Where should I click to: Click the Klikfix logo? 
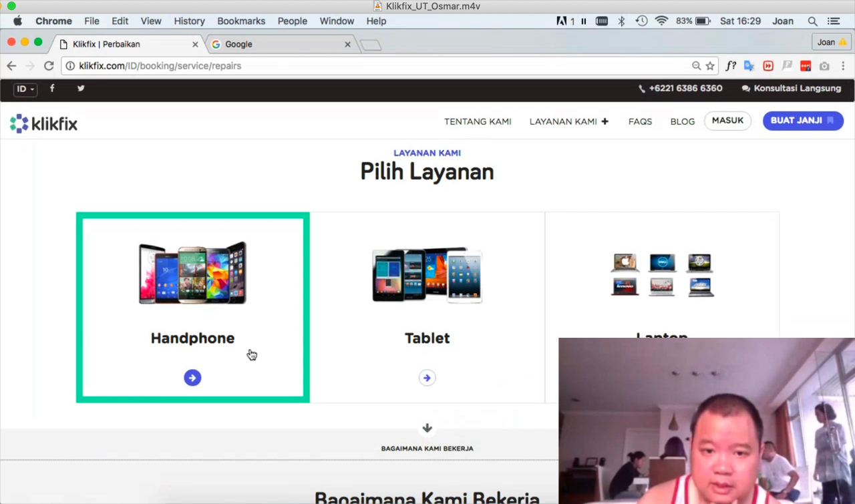pos(44,123)
